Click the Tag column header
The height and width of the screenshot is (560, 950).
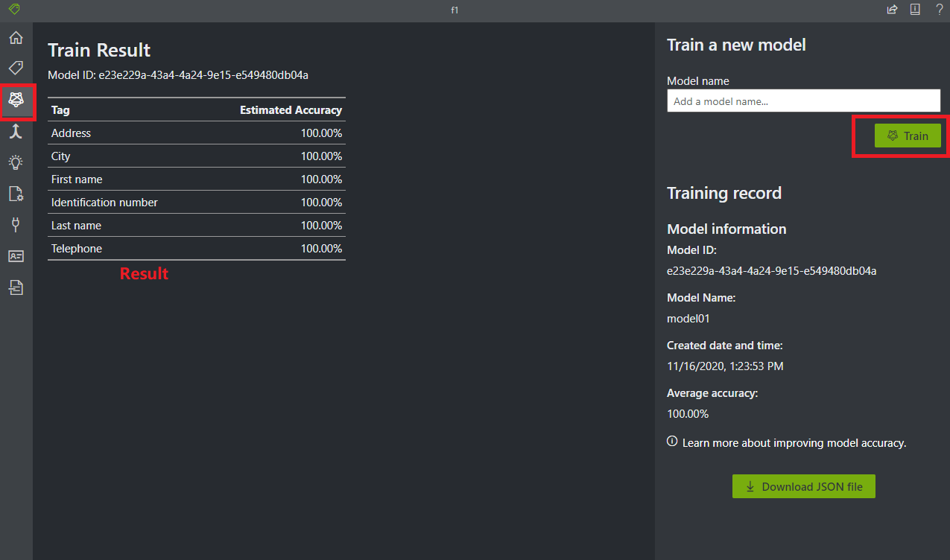(60, 109)
